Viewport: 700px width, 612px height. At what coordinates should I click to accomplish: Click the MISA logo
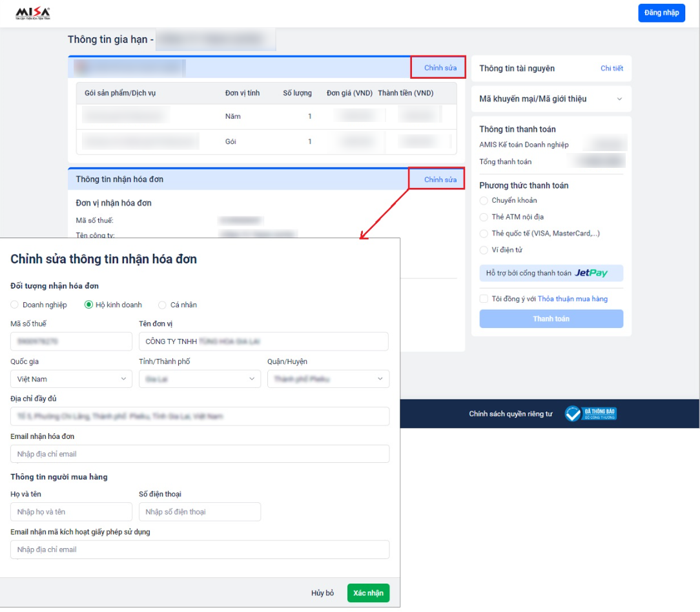tap(33, 13)
